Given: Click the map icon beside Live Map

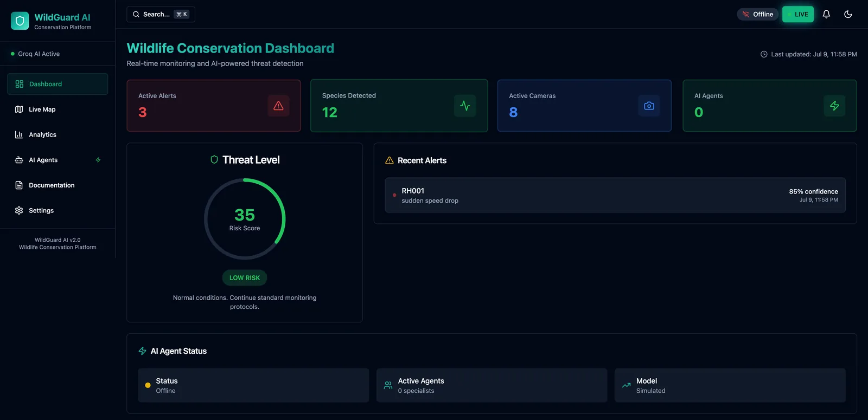Looking at the screenshot, I should (19, 109).
